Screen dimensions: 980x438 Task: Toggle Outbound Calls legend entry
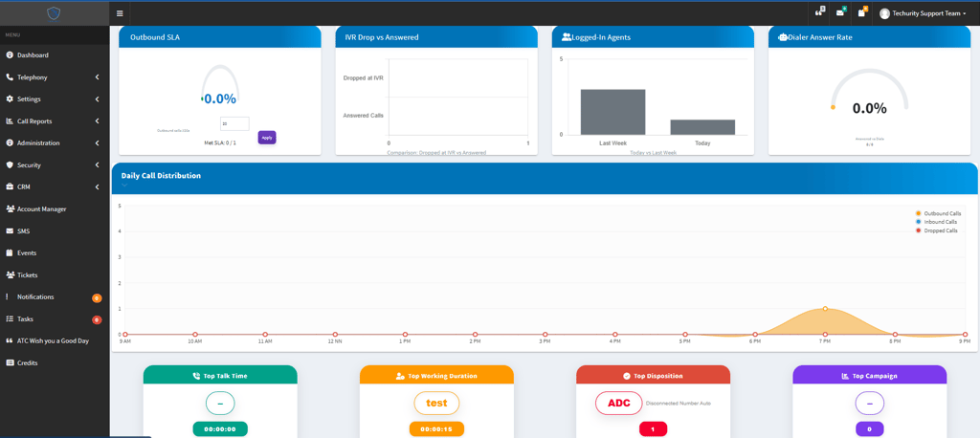coord(938,213)
